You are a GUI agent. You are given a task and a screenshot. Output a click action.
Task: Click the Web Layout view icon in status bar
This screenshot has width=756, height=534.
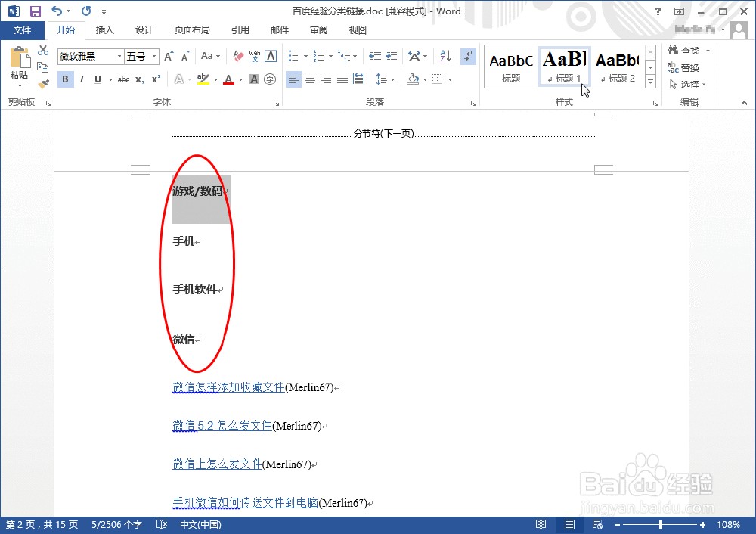[597, 525]
